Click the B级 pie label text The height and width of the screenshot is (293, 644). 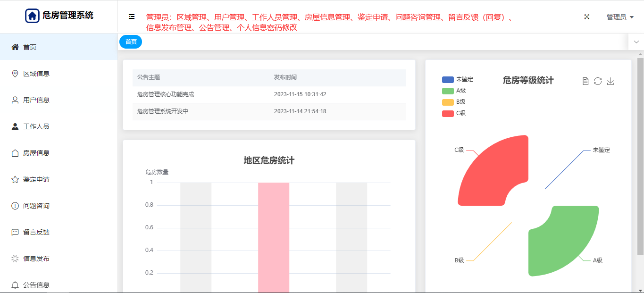pos(459,260)
